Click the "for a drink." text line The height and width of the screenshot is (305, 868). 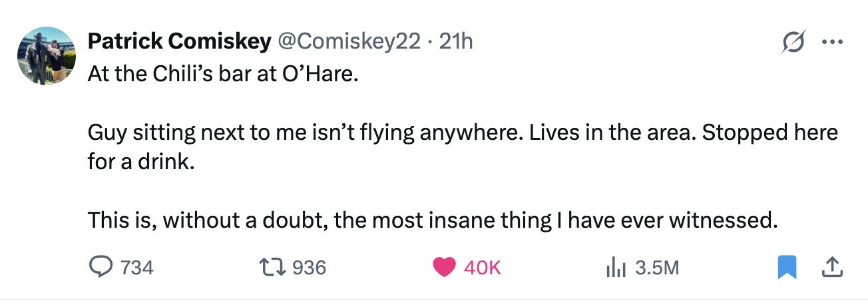[x=141, y=163]
